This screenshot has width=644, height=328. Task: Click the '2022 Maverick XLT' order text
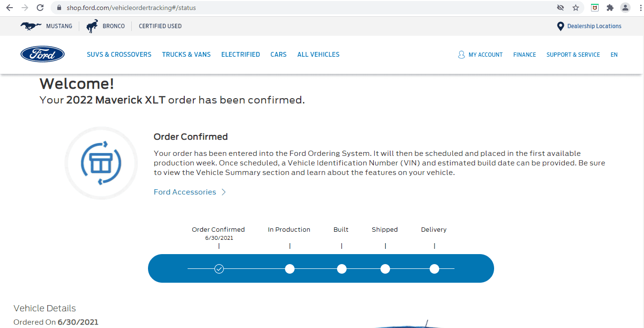116,100
